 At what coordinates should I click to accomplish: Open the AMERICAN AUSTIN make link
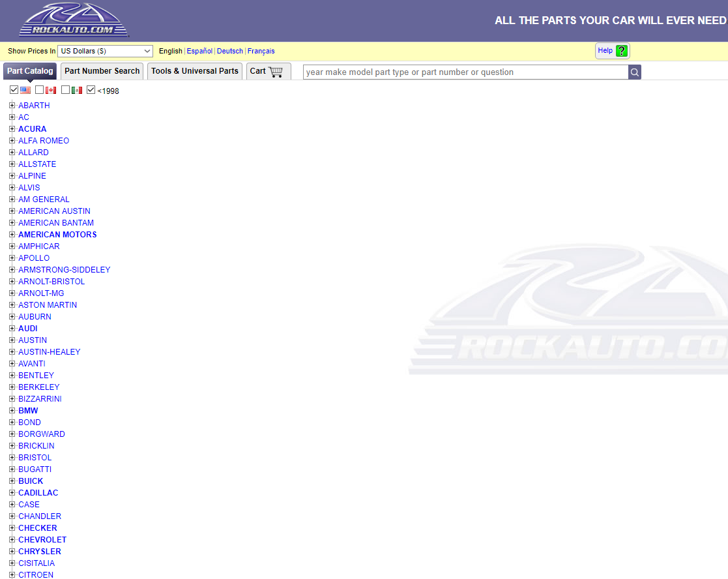click(x=54, y=211)
